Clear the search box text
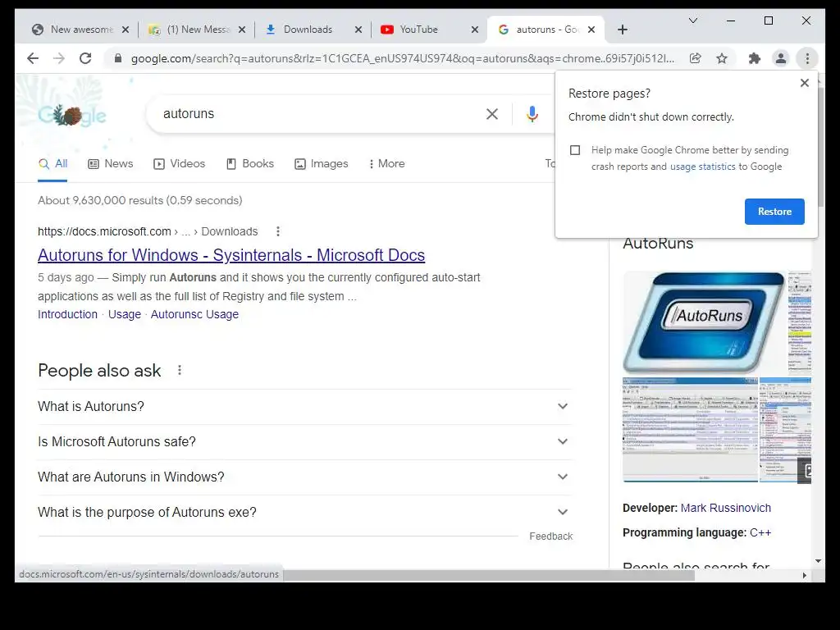Viewport: 840px width, 630px height. pos(492,113)
